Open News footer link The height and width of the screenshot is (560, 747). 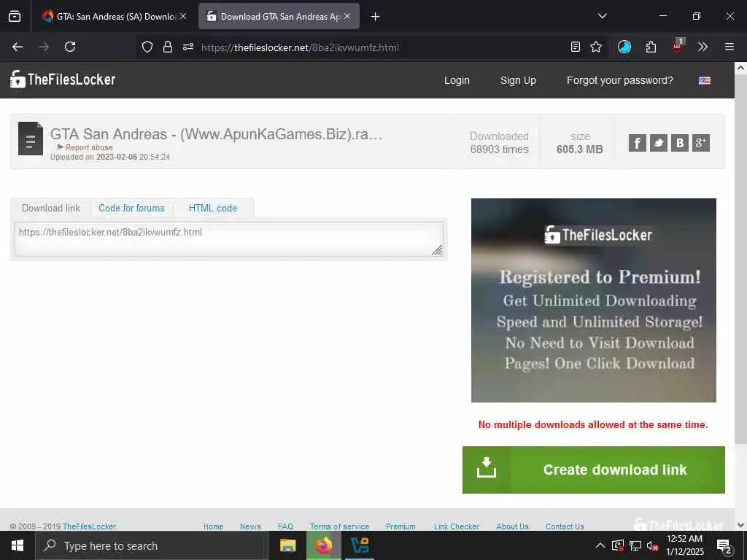pos(251,526)
